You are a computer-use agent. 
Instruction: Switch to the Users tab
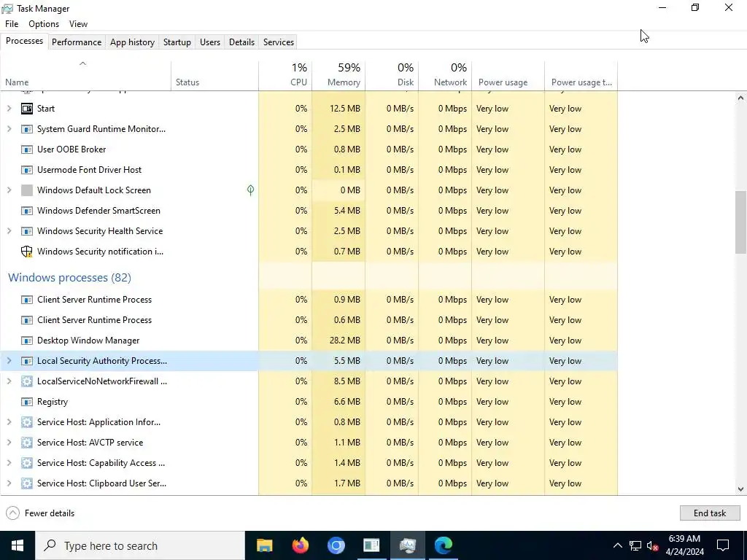pyautogui.click(x=210, y=42)
